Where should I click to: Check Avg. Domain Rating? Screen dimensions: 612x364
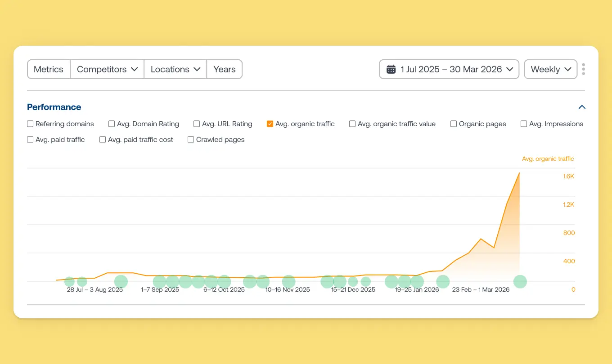(x=111, y=123)
